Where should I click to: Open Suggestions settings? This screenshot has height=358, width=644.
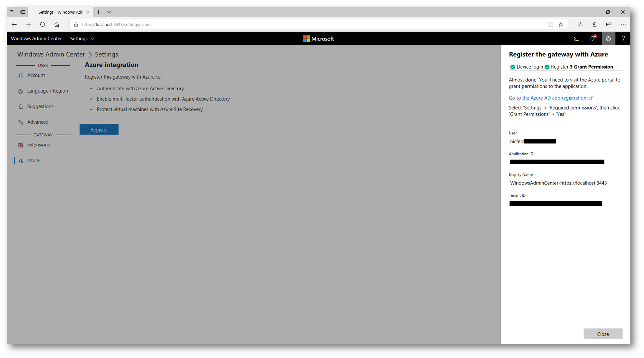tap(40, 107)
